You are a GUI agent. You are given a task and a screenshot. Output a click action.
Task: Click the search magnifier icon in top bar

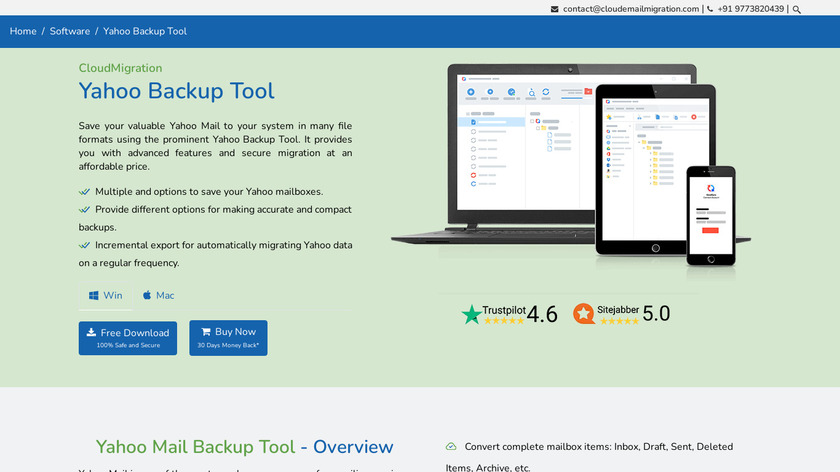pyautogui.click(x=797, y=9)
